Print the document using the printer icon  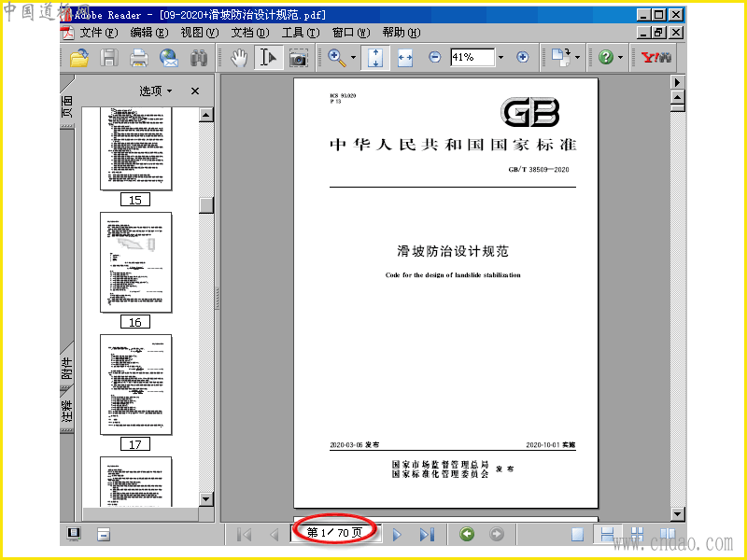[138, 58]
